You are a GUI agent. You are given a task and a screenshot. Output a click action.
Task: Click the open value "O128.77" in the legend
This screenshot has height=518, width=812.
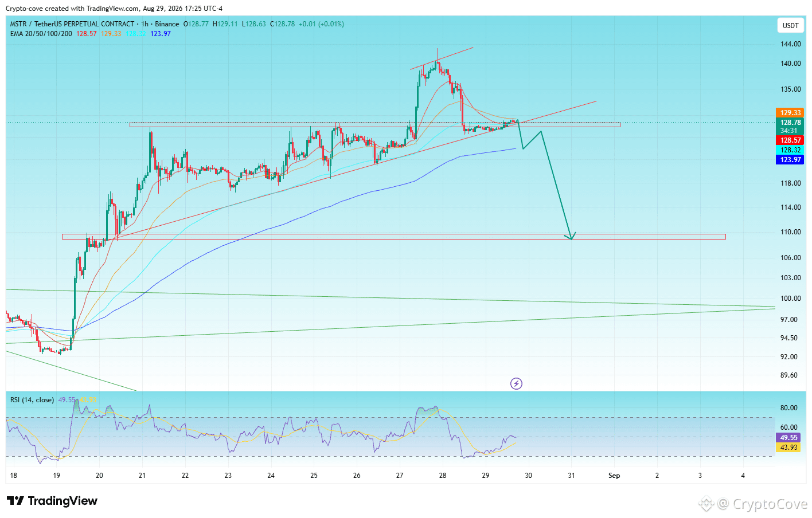(196, 24)
